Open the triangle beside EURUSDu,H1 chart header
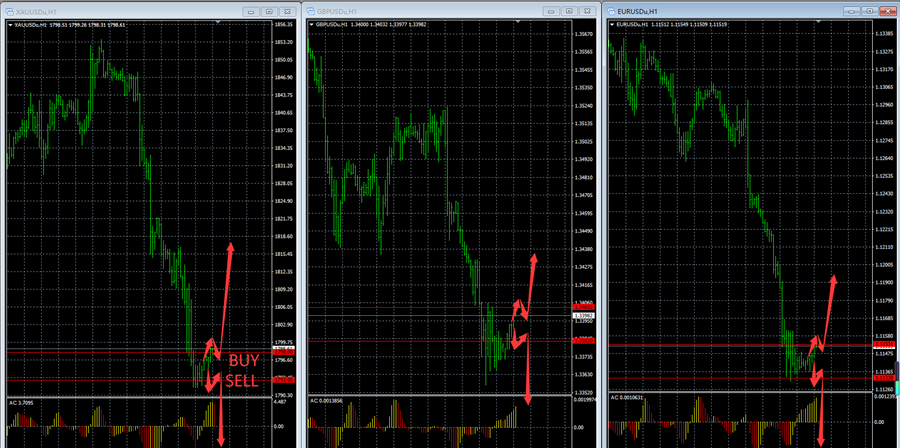 pos(613,24)
